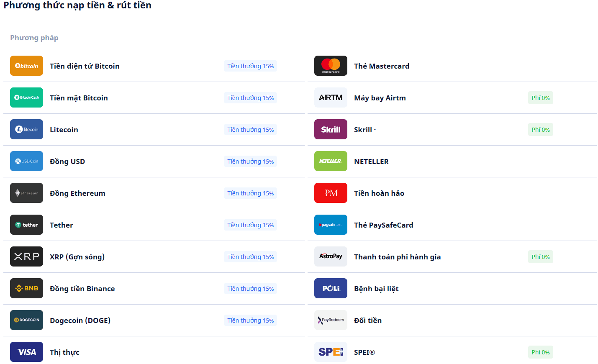This screenshot has height=364, width=598.
Task: Choose the AIRTM logo
Action: 331,97
